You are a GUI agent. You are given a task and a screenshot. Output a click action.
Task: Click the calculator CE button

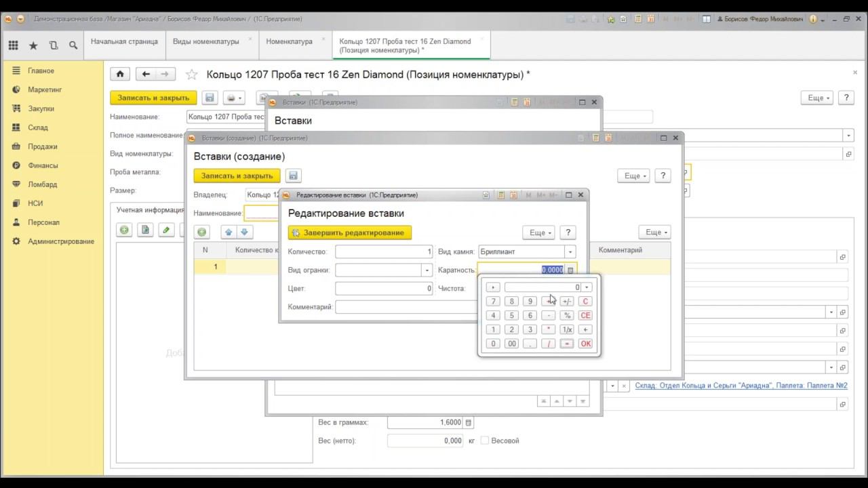click(586, 315)
